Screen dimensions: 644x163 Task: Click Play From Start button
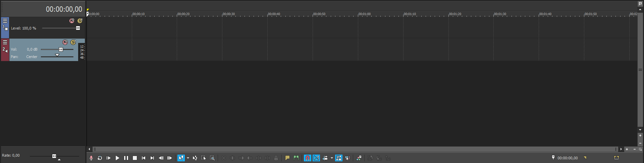tap(109, 158)
